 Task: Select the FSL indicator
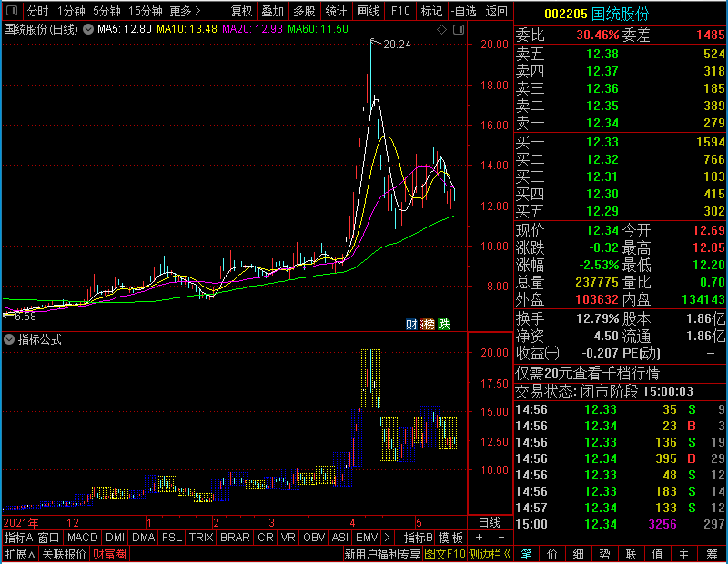click(172, 538)
